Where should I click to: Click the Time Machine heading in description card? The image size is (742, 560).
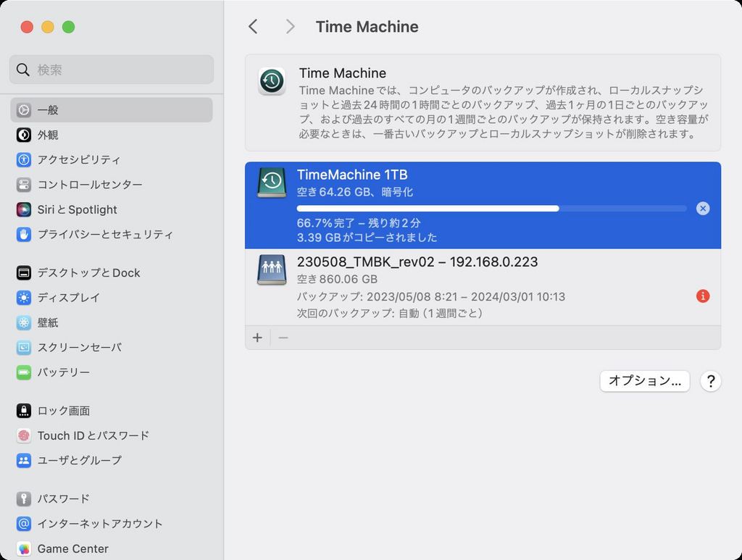(x=343, y=73)
